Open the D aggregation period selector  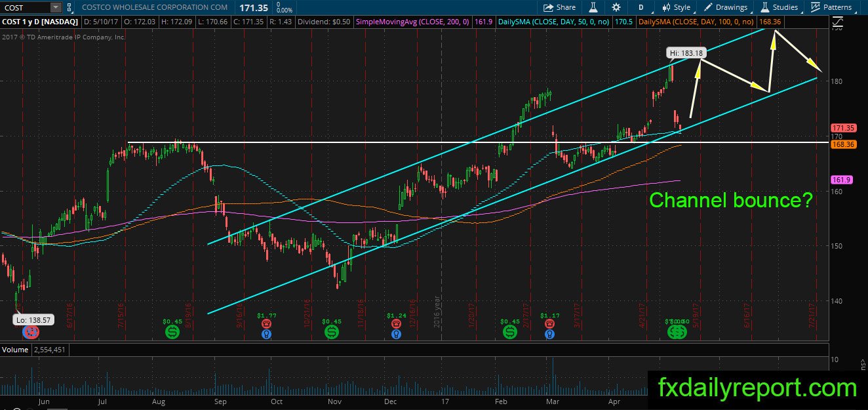click(641, 7)
